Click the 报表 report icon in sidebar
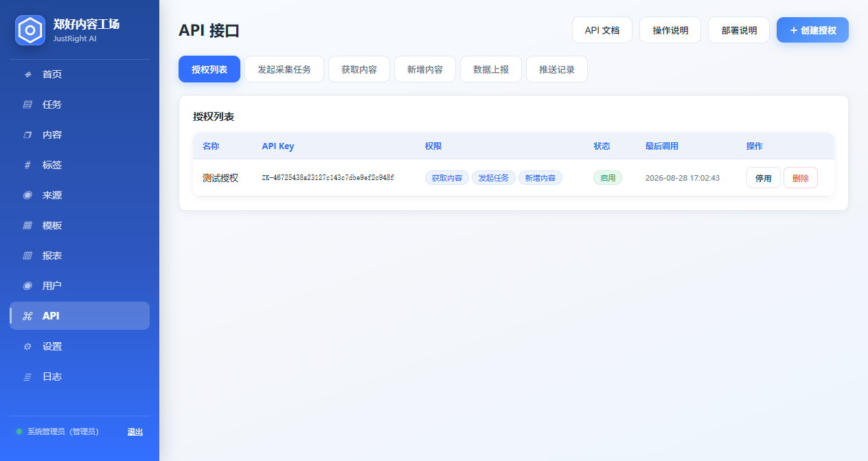This screenshot has width=868, height=461. tap(27, 256)
